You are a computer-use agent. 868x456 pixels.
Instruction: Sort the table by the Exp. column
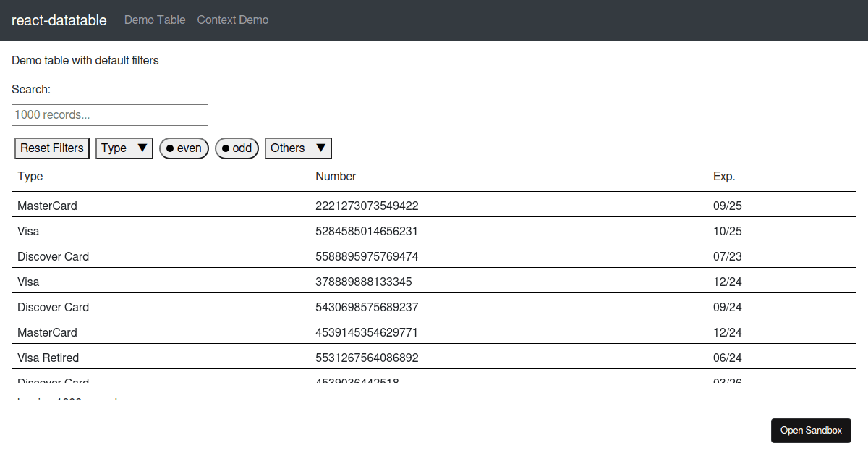coord(724,176)
